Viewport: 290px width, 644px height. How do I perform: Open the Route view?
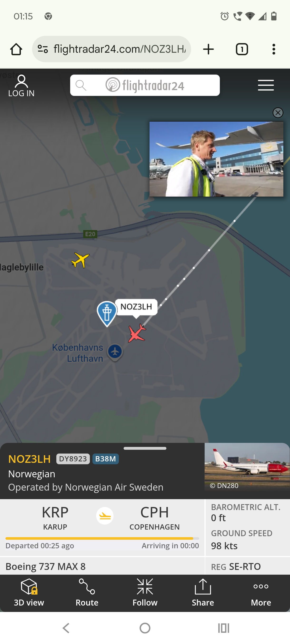(87, 592)
